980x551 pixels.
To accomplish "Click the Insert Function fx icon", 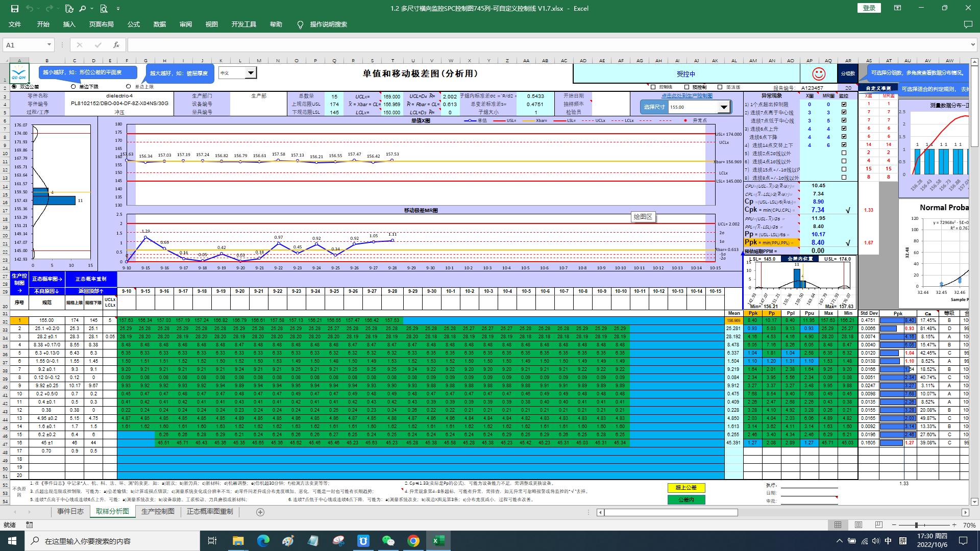I will 116,45.
